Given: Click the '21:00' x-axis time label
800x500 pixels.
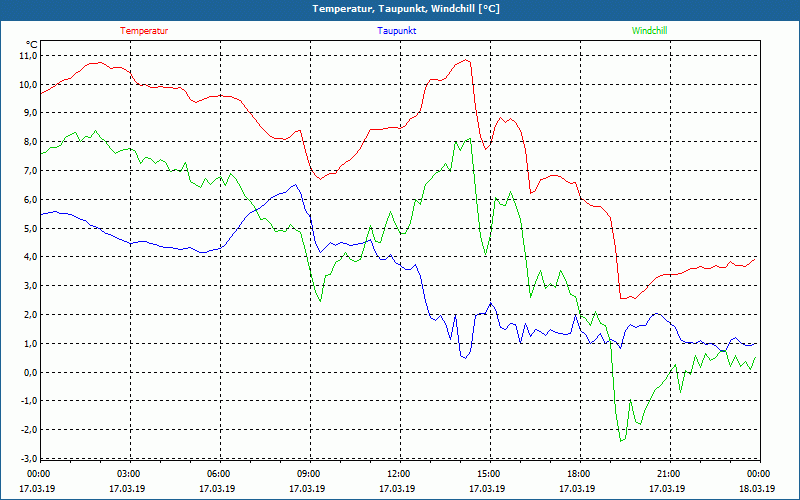Looking at the screenshot, I should pyautogui.click(x=668, y=474).
